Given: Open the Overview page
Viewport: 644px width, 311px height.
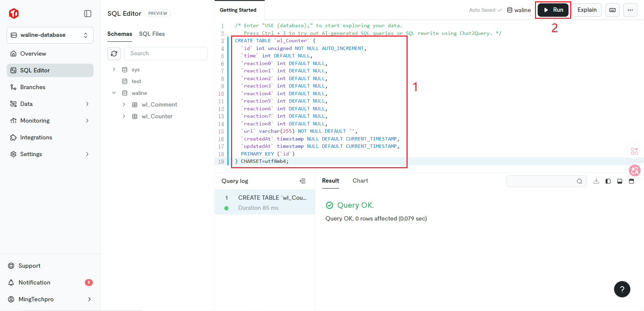Looking at the screenshot, I should point(50,54).
